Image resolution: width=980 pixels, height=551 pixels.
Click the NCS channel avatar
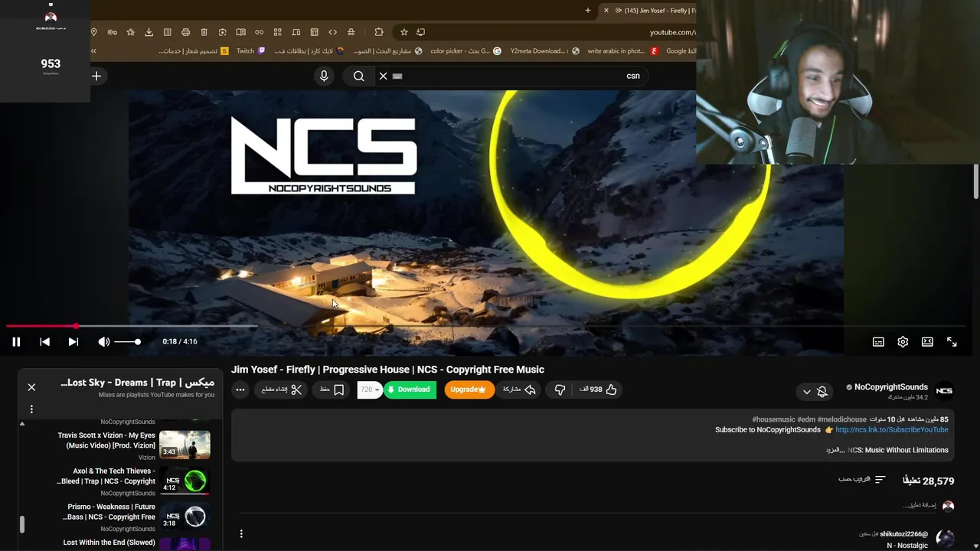coord(945,390)
